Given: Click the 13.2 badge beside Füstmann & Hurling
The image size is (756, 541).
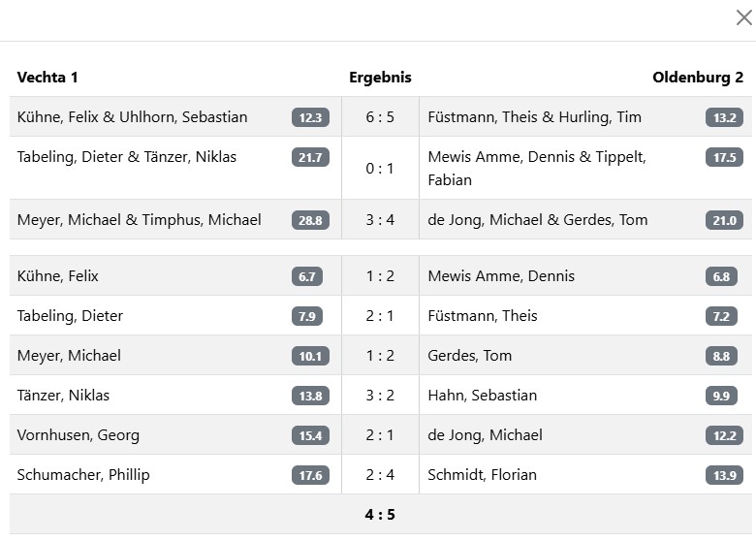Looking at the screenshot, I should 724,118.
